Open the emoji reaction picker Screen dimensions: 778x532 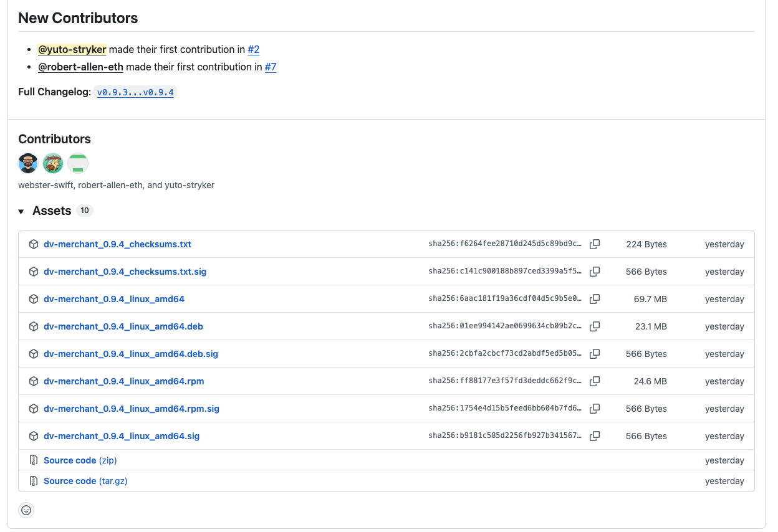click(26, 510)
